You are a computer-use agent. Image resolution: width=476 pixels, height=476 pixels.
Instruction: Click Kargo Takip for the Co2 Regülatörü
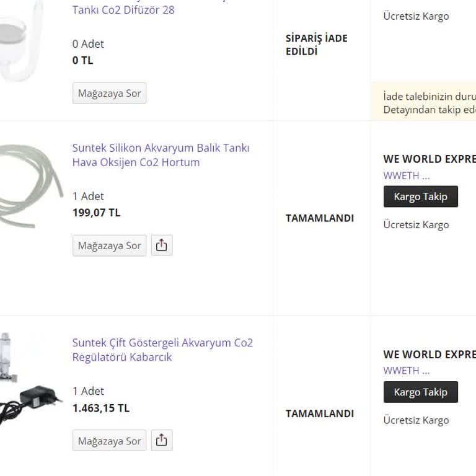point(420,392)
